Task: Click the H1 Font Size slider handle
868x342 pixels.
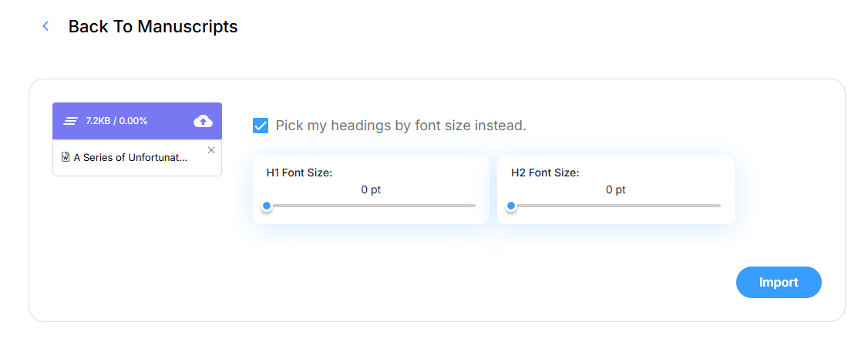Action: (267, 206)
